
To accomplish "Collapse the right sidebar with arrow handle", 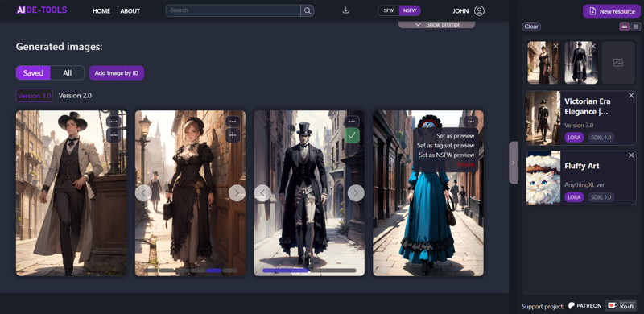I will 513,163.
